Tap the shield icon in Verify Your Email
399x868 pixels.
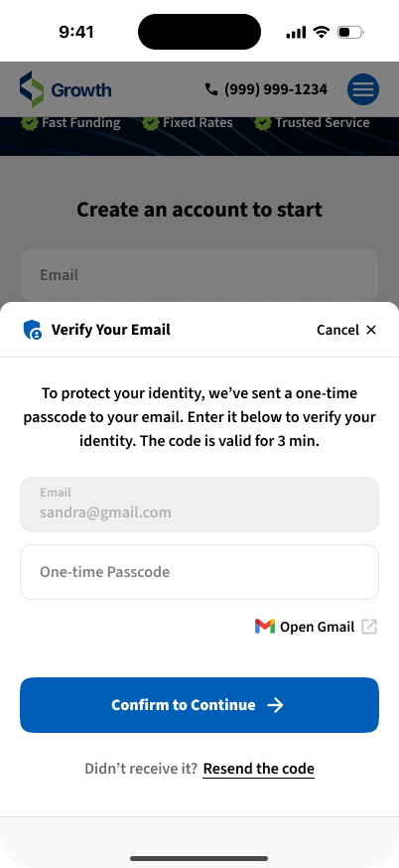click(x=33, y=330)
